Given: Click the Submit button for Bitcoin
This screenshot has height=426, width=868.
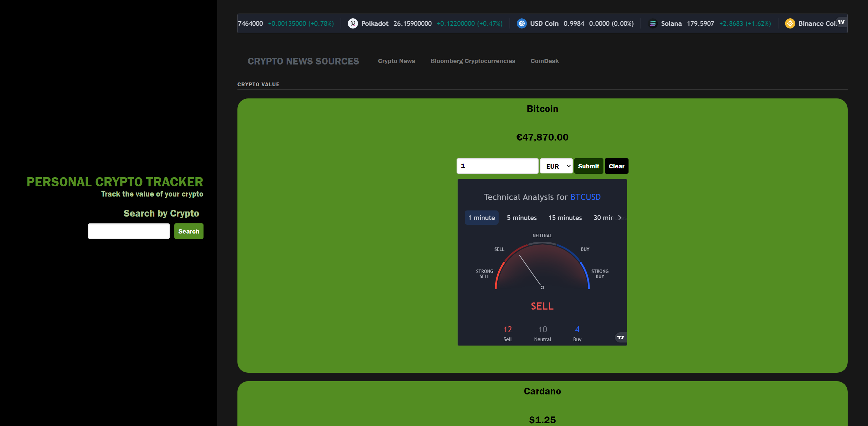Looking at the screenshot, I should point(589,166).
